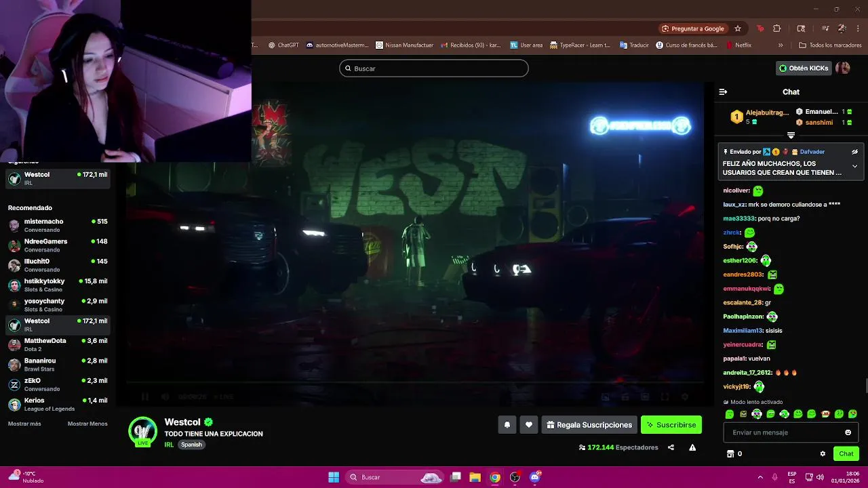This screenshot has width=868, height=488.
Task: Toggle the heart follow button
Action: pos(529,425)
